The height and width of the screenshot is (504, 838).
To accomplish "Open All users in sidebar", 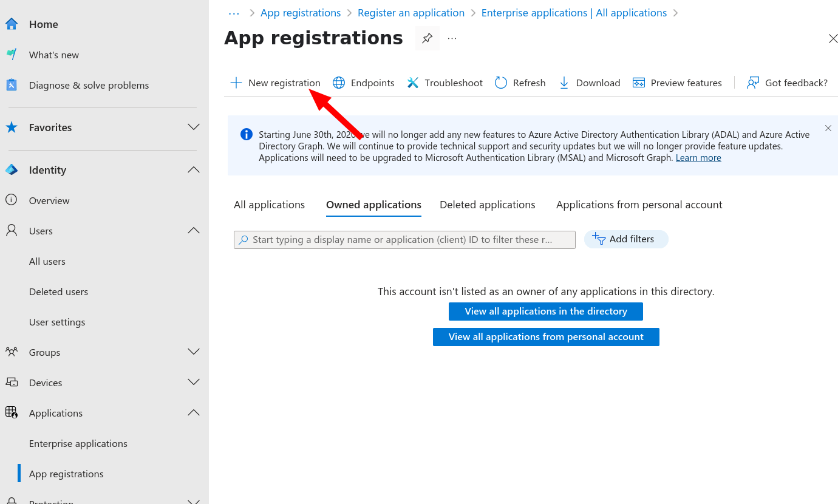I will pos(47,262).
